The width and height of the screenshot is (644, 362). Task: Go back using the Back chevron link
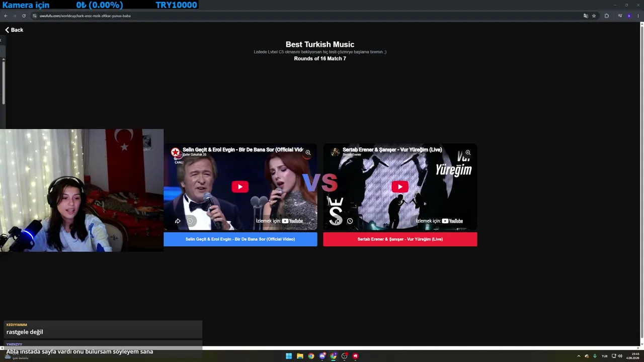(14, 30)
